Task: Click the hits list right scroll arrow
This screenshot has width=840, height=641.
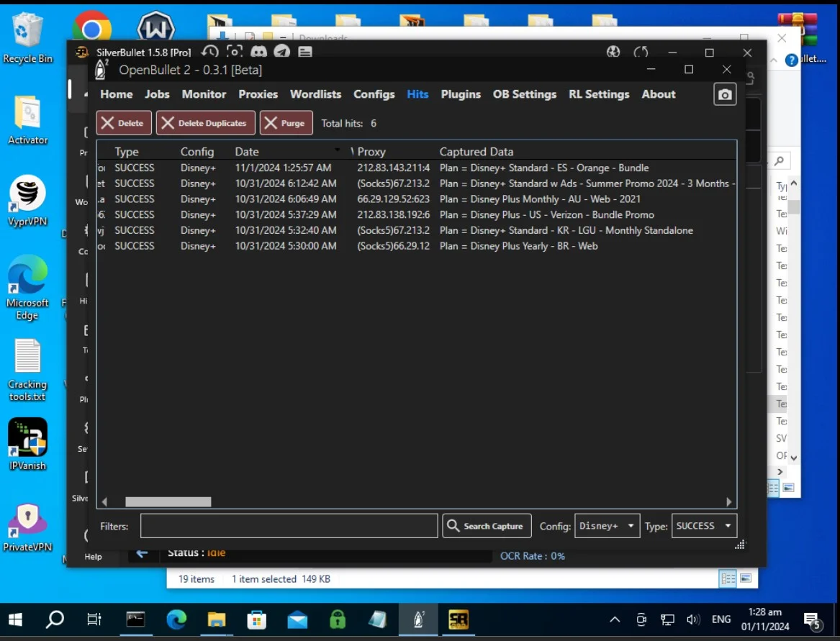Action: point(728,501)
